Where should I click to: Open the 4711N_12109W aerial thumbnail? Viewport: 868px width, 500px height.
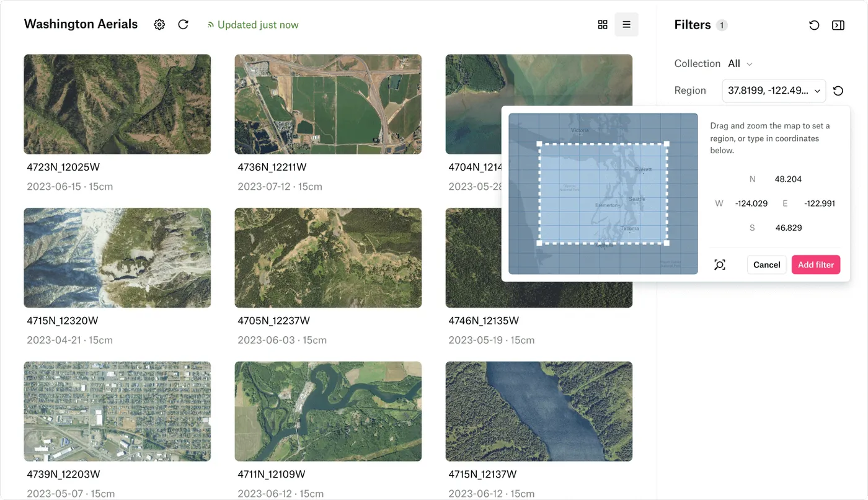point(328,411)
